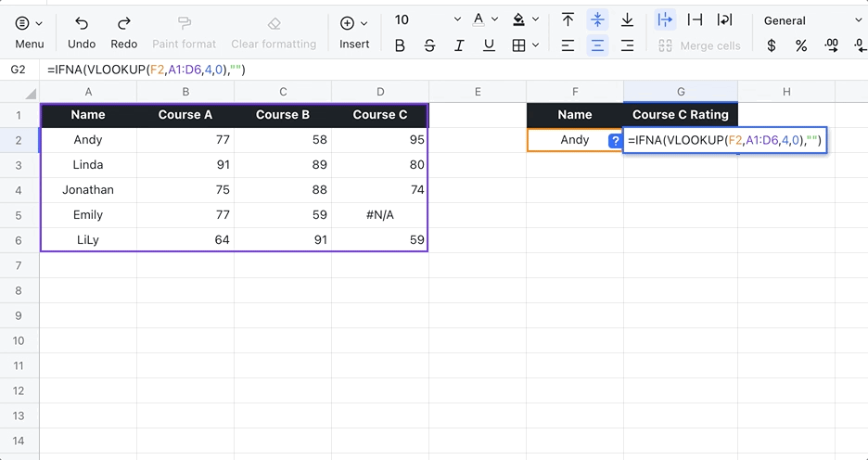Select row 5 header
The width and height of the screenshot is (868, 460).
[19, 215]
